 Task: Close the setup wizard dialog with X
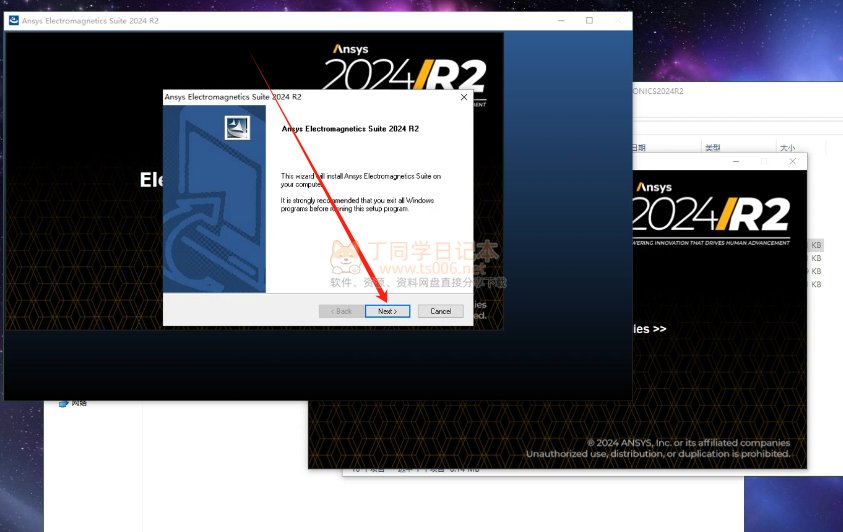[463, 97]
